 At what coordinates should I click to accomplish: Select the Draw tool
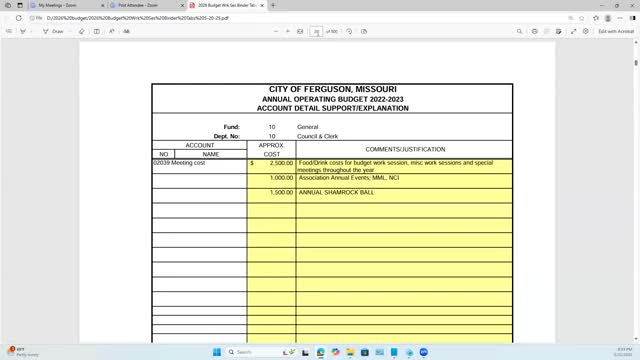coord(53,31)
